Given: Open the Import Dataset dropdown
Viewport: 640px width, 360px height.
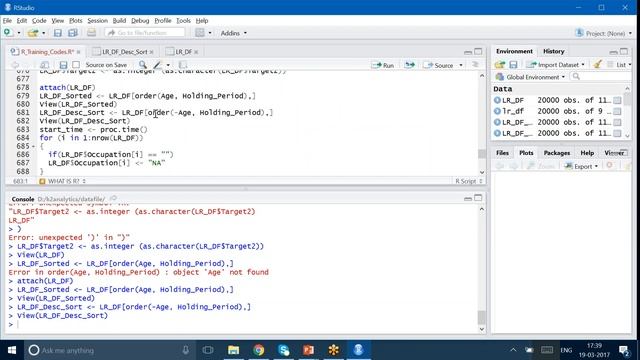Looking at the screenshot, I should (556, 64).
